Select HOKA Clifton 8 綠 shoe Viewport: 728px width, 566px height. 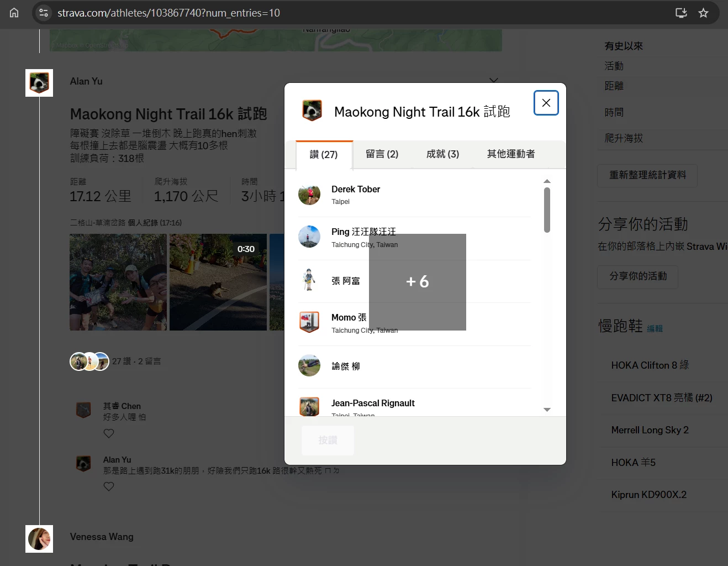(650, 365)
